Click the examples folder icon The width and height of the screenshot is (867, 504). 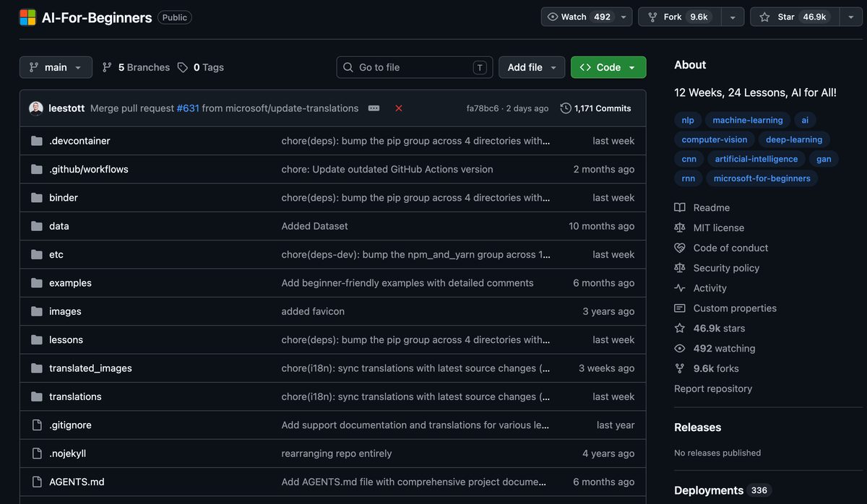click(x=37, y=283)
